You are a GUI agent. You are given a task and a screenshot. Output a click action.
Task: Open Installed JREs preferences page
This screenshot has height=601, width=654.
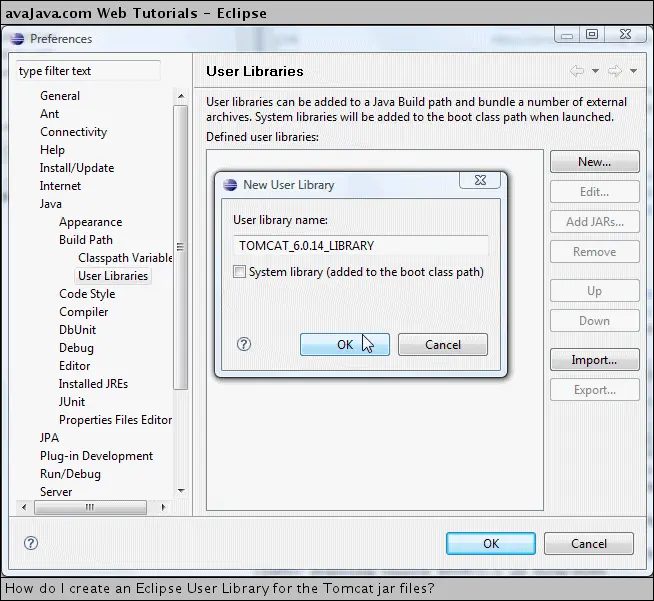coord(93,384)
